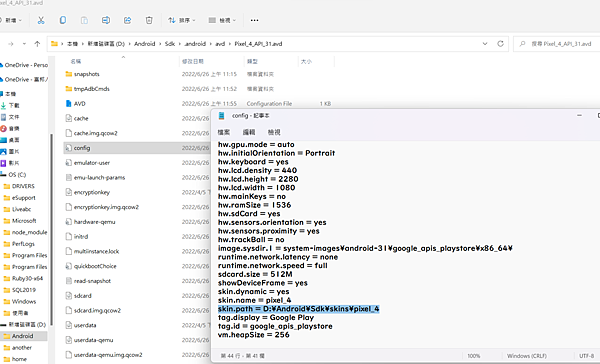Open the three-dot more options menu
This screenshot has width=600, height=364.
tap(254, 20)
